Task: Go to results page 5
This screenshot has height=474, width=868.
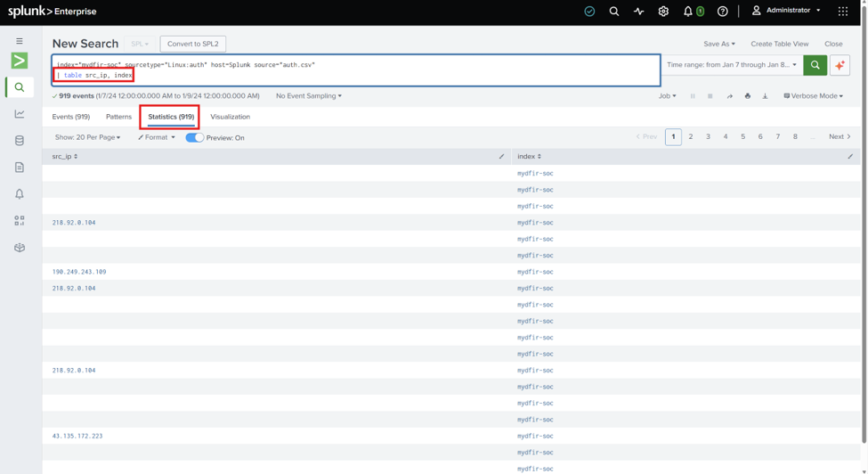Action: pyautogui.click(x=742, y=137)
